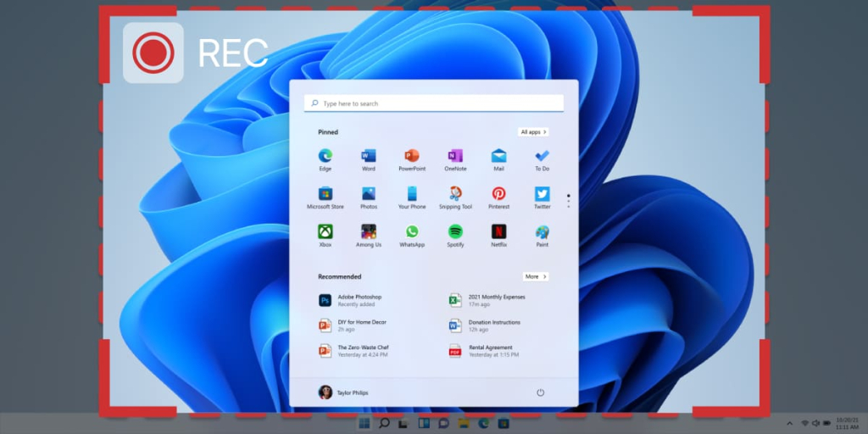Open the 2021 Monthly Expenses spreadsheet

click(x=487, y=301)
